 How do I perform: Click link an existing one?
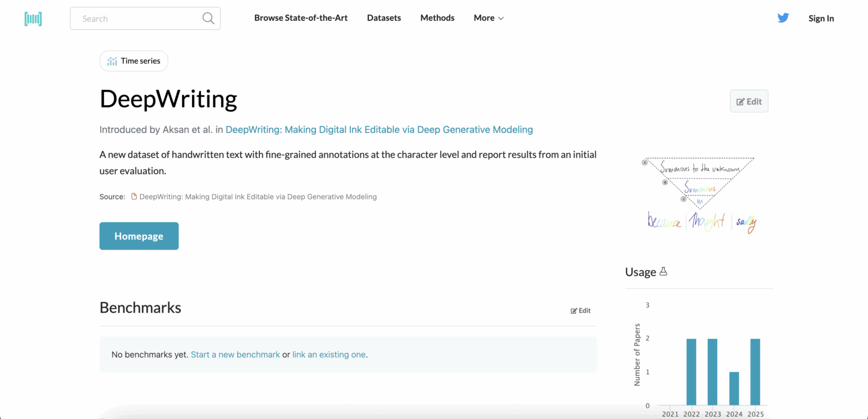coord(328,355)
